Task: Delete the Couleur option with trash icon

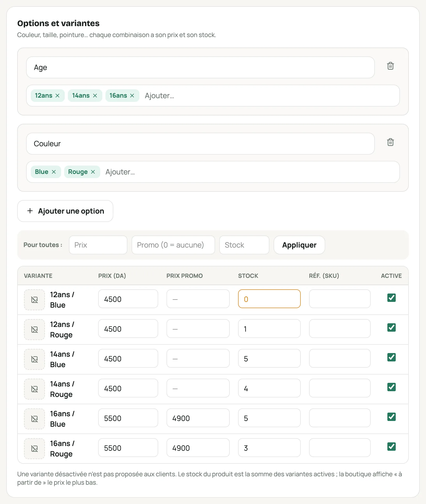Action: point(390,142)
